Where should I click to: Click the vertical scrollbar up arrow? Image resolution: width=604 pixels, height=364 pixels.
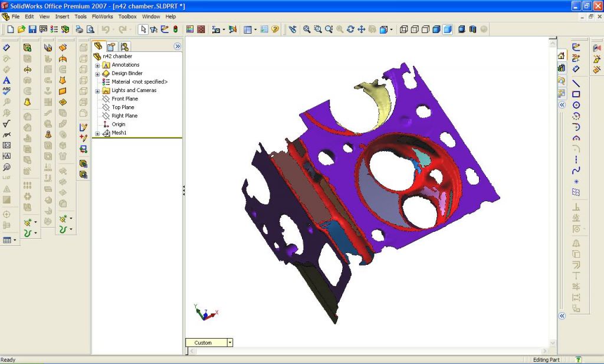click(x=553, y=41)
